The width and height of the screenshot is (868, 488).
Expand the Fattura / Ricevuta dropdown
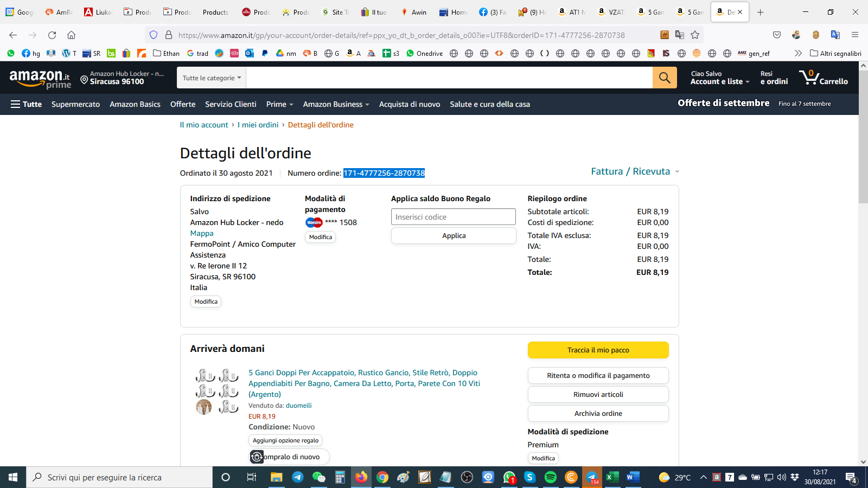click(635, 171)
